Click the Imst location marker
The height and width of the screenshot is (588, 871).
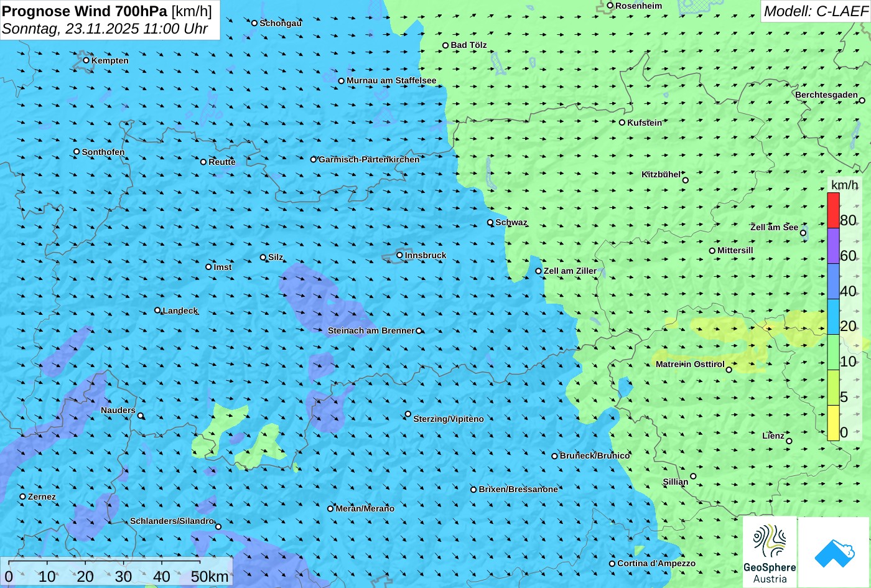click(208, 267)
